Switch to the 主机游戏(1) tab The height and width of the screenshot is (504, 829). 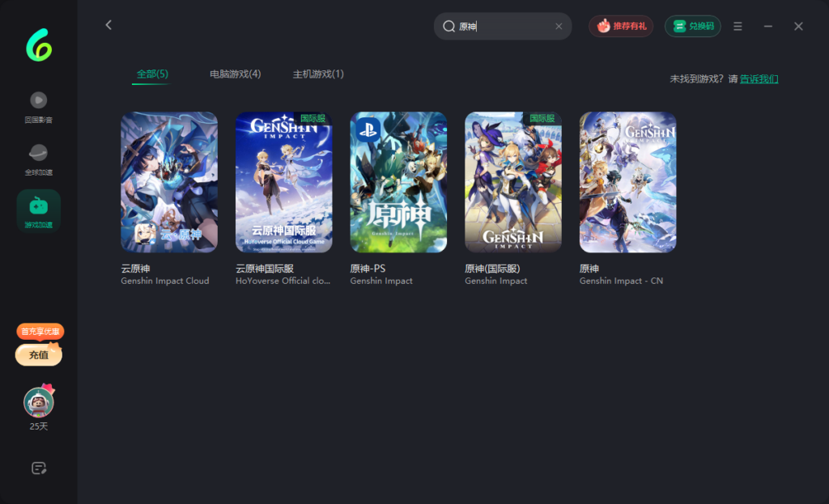tap(318, 74)
